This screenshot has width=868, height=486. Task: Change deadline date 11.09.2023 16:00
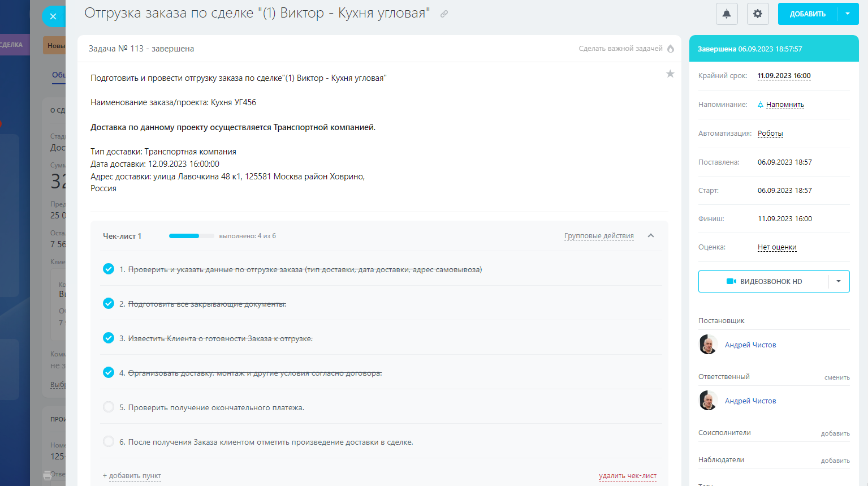[784, 76]
